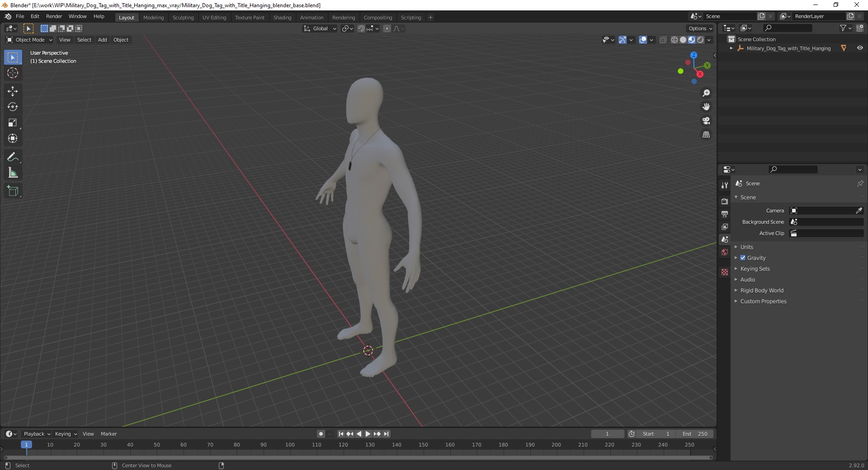Image resolution: width=868 pixels, height=470 pixels.
Task: Open the World properties tab
Action: coord(725,252)
